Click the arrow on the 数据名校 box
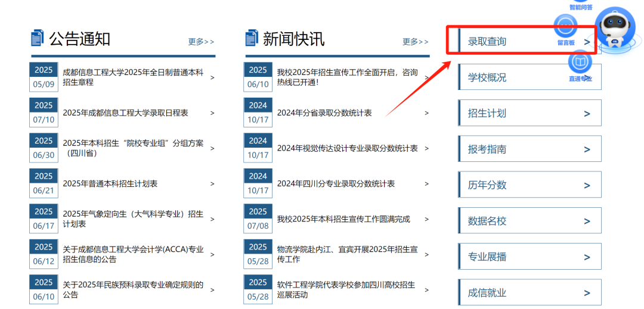644x309 pixels. pyautogui.click(x=587, y=221)
